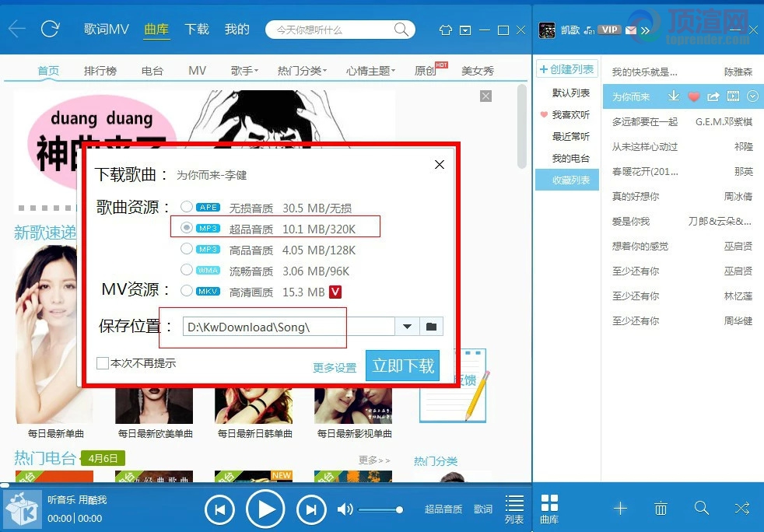The image size is (764, 532).
Task: Open the skin changer shirt icon
Action: coord(445,30)
